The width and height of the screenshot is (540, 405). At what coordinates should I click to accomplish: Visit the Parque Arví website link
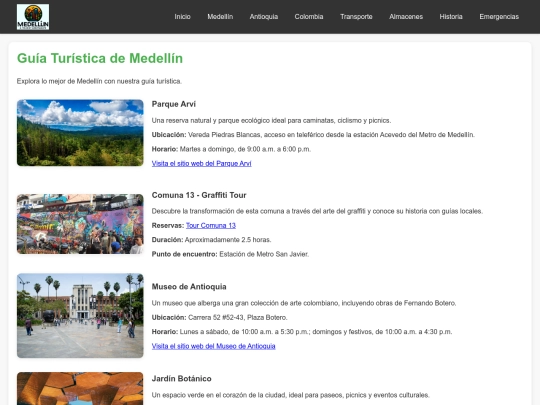201,164
